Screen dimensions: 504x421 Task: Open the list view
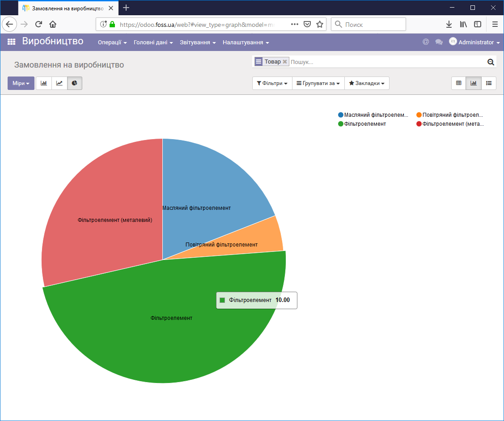488,83
